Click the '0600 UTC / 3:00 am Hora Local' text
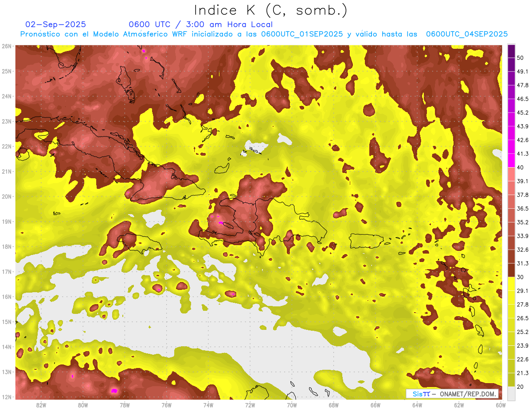Image resolution: width=532 pixels, height=411 pixels. [200, 24]
